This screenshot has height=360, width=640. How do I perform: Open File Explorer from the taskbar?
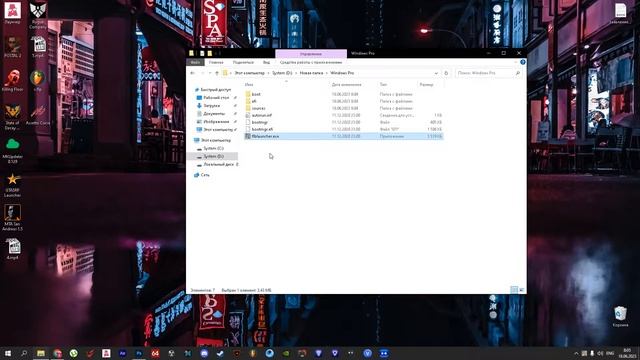(41, 353)
